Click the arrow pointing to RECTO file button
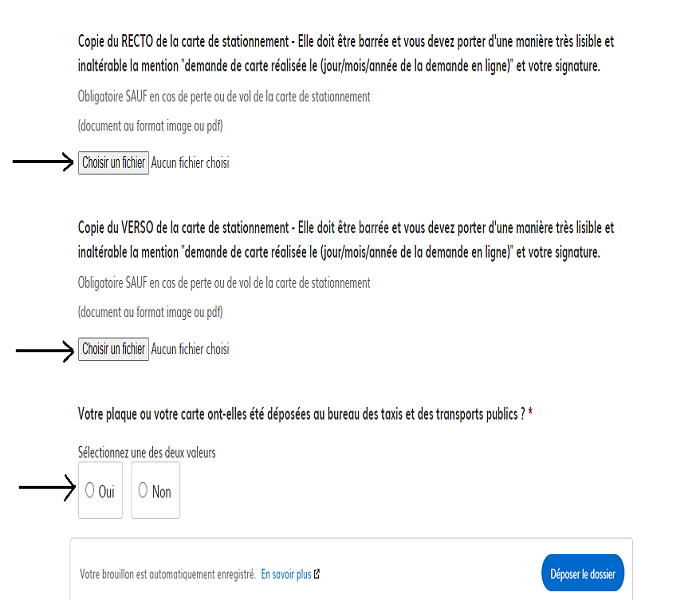This screenshot has height=600, width=700. click(x=43, y=162)
